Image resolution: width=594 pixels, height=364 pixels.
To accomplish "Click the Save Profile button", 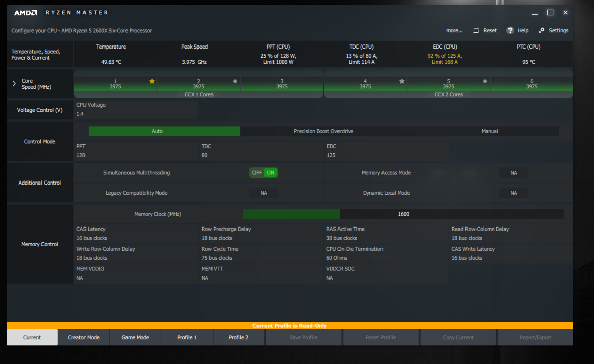I will 304,337.
